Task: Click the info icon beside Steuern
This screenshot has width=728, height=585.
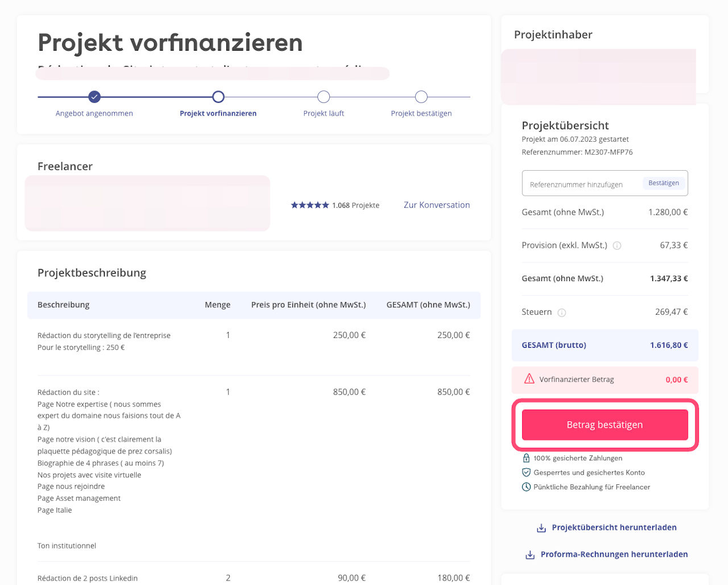Action: tap(562, 312)
